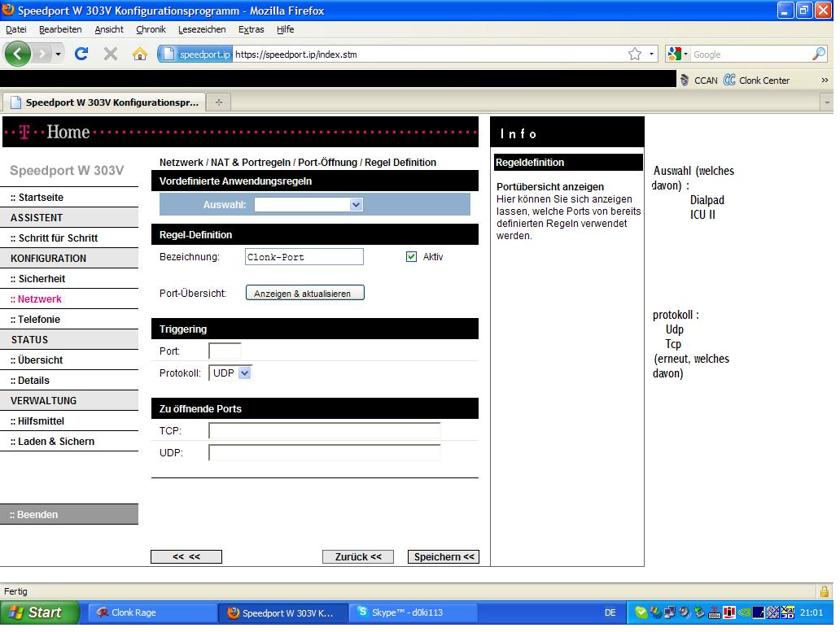Click the UDP ports input field

[325, 453]
